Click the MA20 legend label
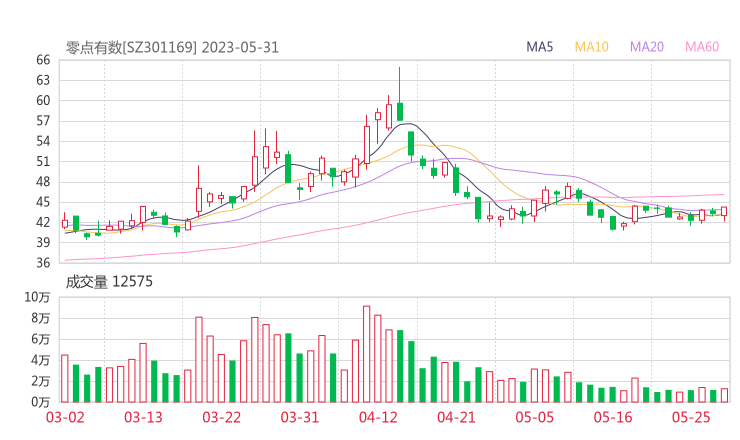This screenshot has height=440, width=740. click(647, 47)
